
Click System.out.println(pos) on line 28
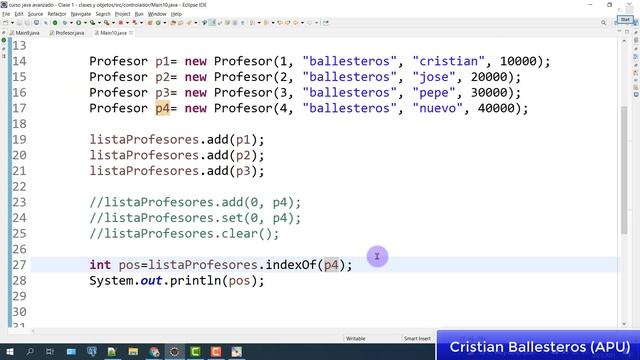[177, 281]
